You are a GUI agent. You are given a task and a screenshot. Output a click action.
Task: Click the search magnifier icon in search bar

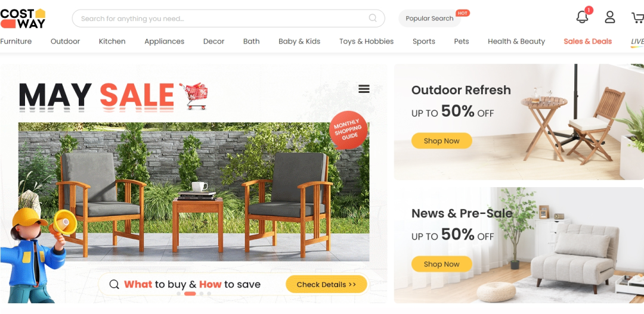(373, 18)
